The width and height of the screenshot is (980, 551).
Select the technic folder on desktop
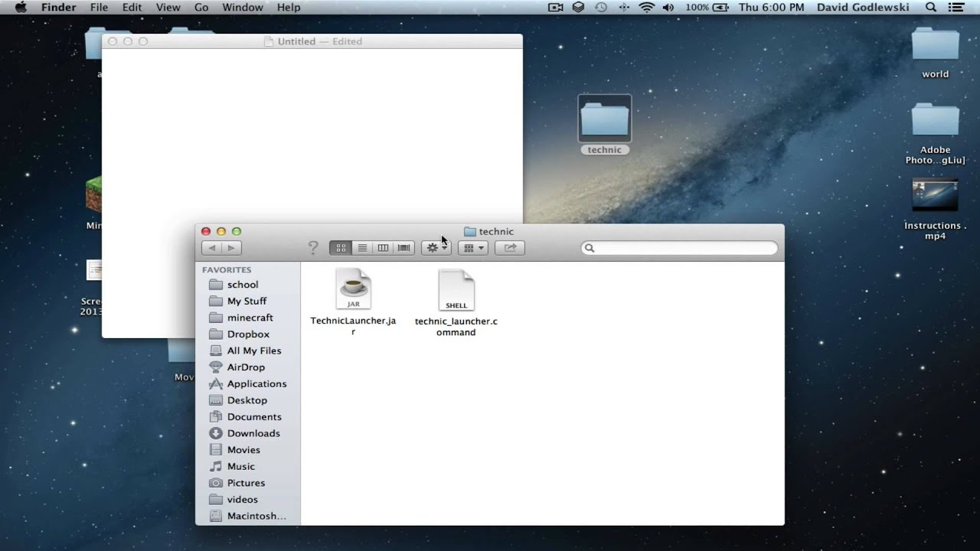[605, 119]
